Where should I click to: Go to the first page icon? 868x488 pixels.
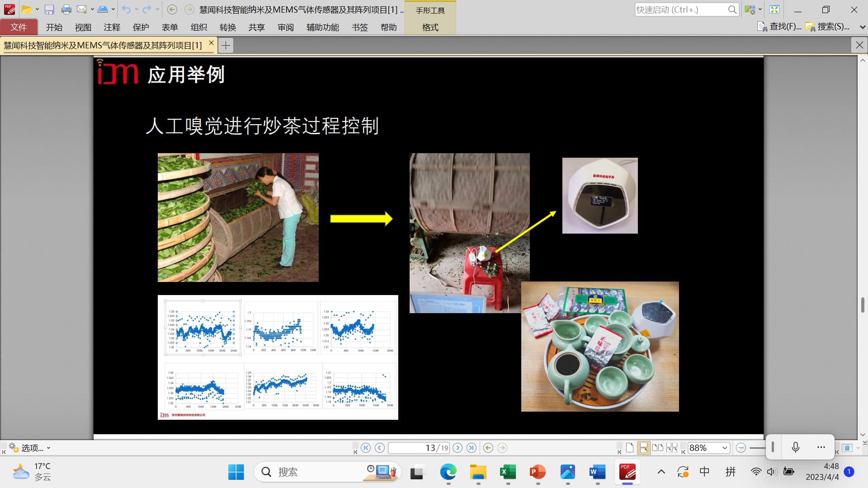click(x=366, y=448)
